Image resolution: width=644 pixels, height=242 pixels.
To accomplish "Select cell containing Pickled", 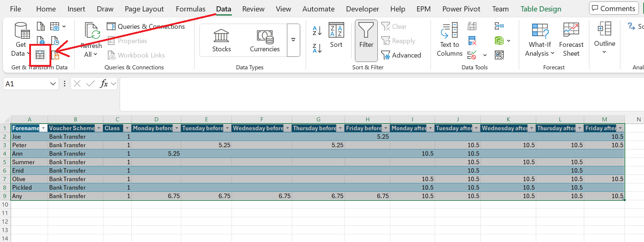I will coord(30,187).
